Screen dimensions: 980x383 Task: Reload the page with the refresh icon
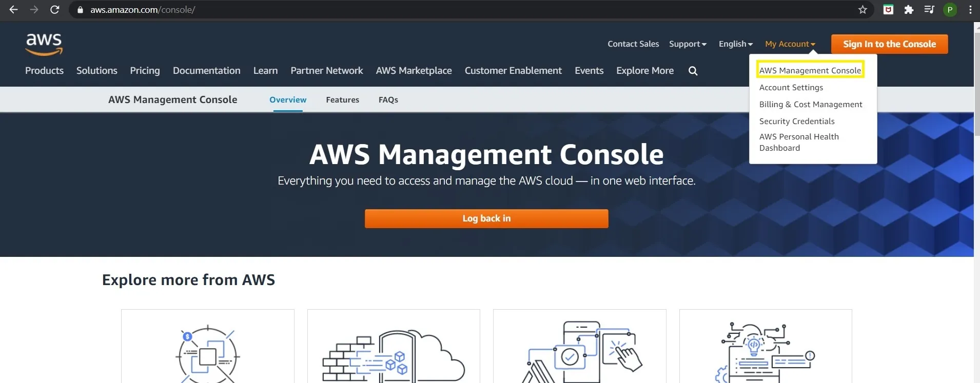click(x=54, y=10)
